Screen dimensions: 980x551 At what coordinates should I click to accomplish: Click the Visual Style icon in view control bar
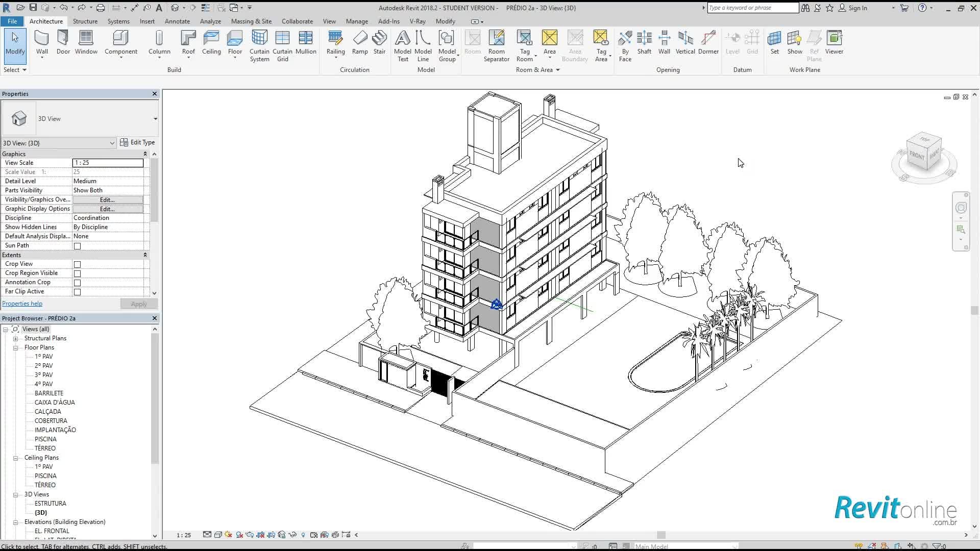click(x=218, y=535)
